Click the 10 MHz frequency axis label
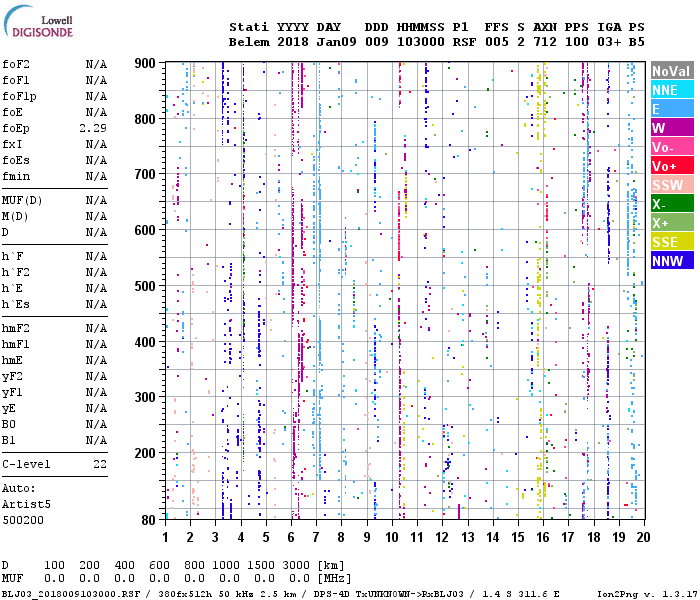 (x=392, y=537)
